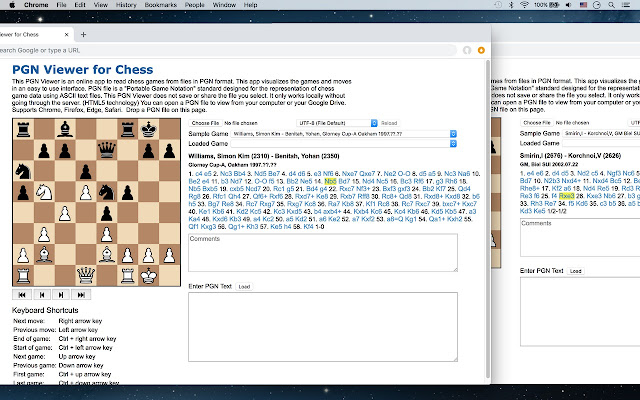Click the white knight on the board

tap(44, 192)
